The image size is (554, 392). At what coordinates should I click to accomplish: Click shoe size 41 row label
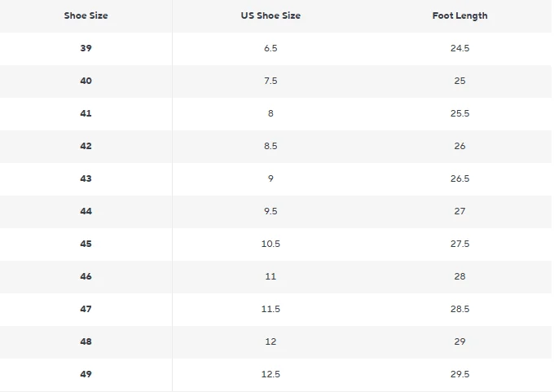(86, 114)
